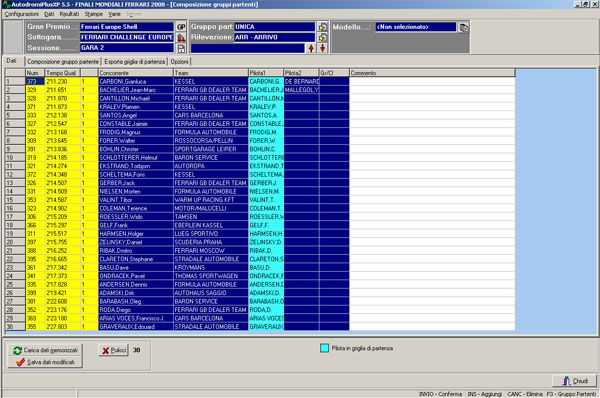Click the Commento column header

coord(432,73)
